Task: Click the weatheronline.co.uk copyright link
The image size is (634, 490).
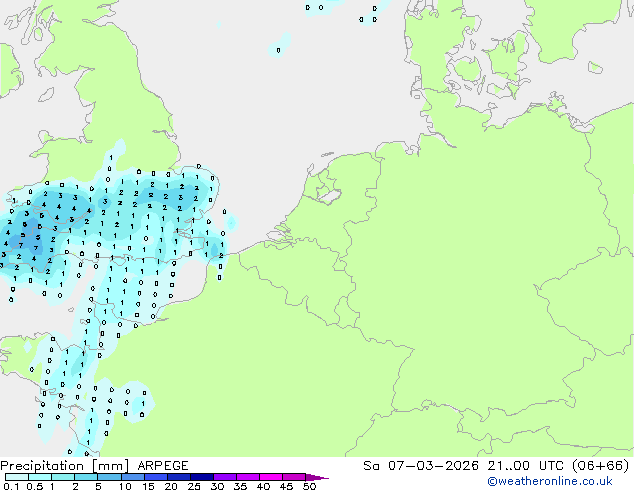Action: click(x=550, y=481)
